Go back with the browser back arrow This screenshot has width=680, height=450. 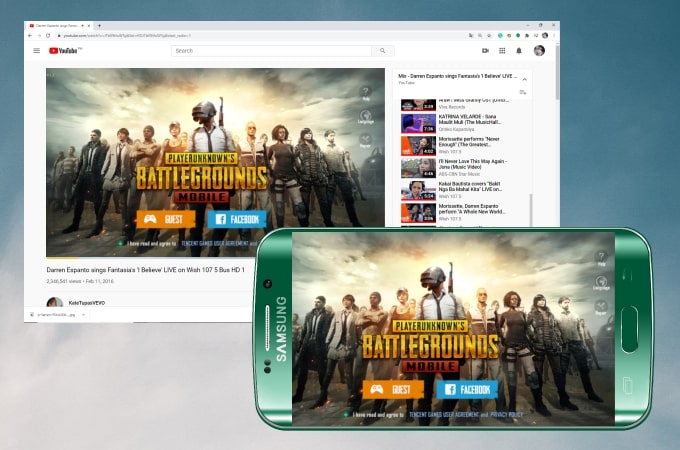coord(30,36)
